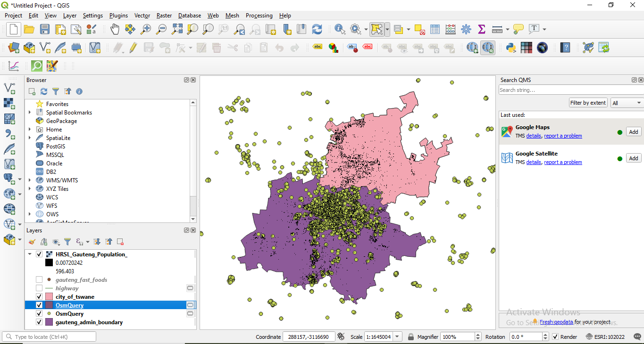The width and height of the screenshot is (644, 344).
Task: Click the purple gauteng_admin_boundary color swatch
Action: pos(50,322)
